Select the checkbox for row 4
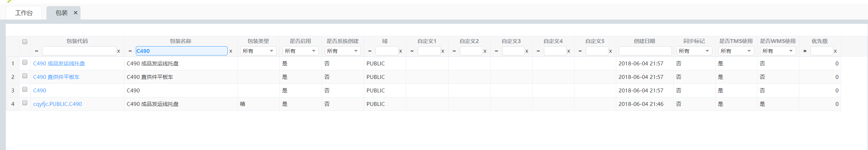Image resolution: width=868 pixels, height=150 pixels. 25,103
